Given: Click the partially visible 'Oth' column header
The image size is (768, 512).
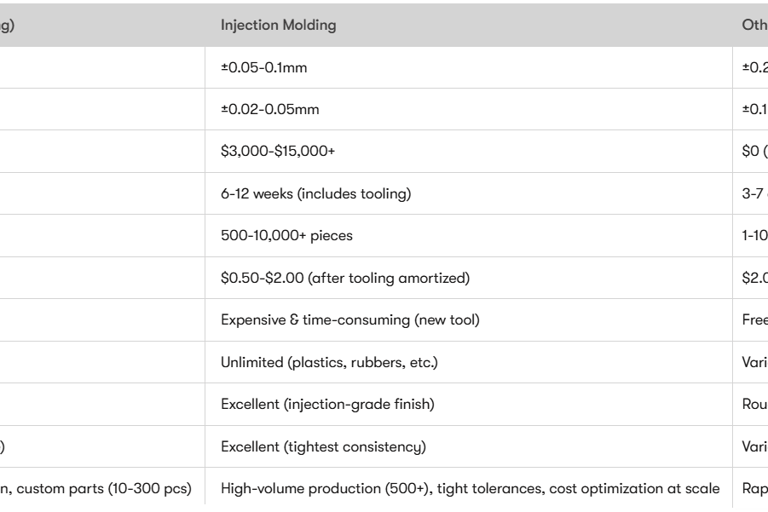Looking at the screenshot, I should (x=754, y=25).
